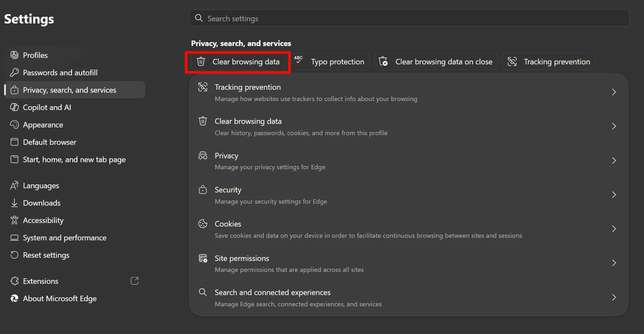This screenshot has width=644, height=334.
Task: Expand the Tracking prevention row chevron
Action: [x=614, y=92]
